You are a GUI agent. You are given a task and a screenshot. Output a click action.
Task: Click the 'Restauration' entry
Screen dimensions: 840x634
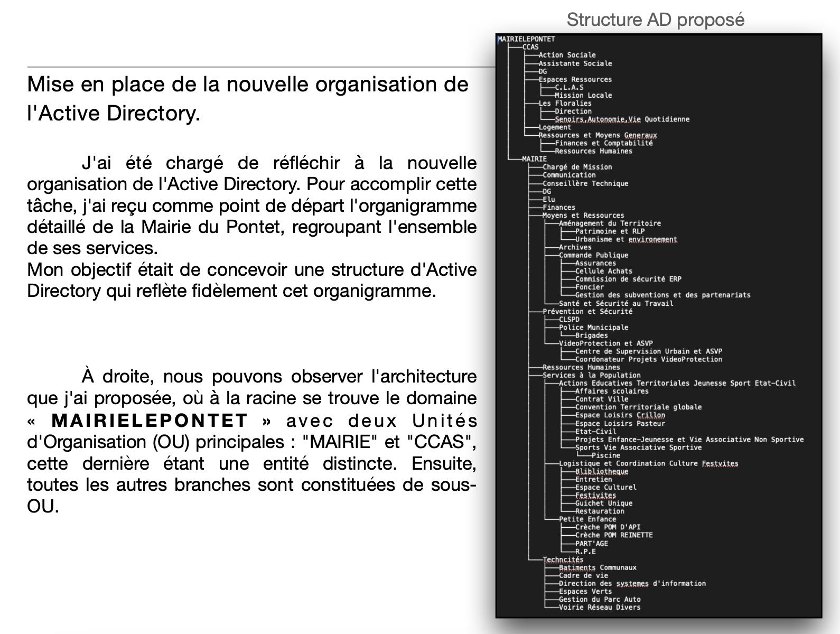click(600, 511)
